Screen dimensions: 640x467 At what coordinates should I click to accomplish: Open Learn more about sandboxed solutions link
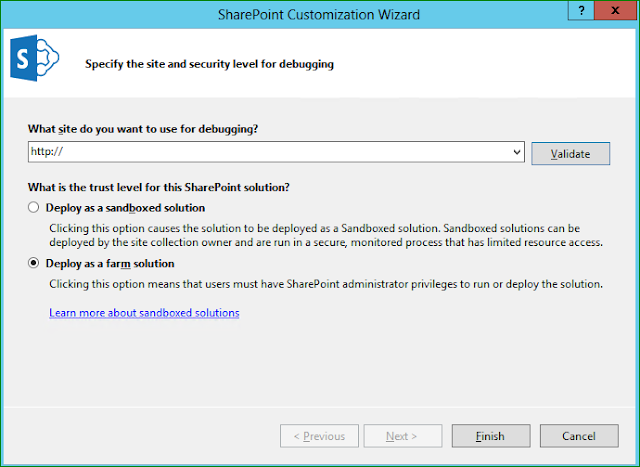(144, 313)
